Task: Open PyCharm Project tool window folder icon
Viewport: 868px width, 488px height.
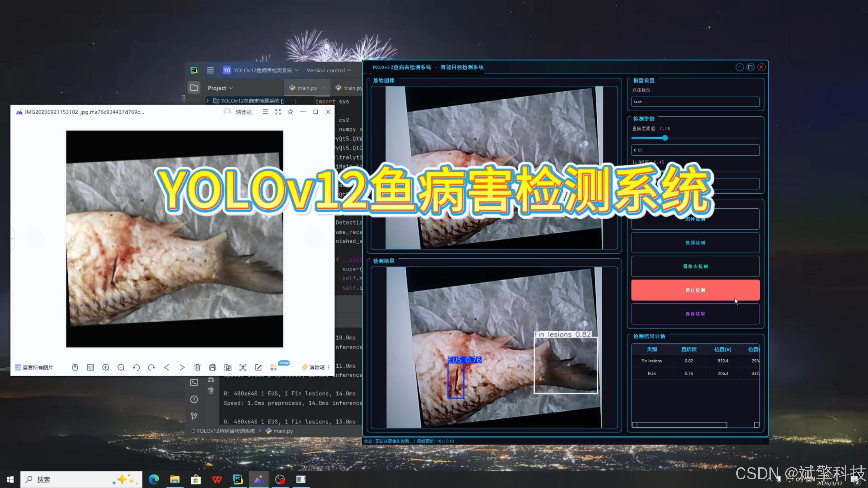Action: pos(194,88)
